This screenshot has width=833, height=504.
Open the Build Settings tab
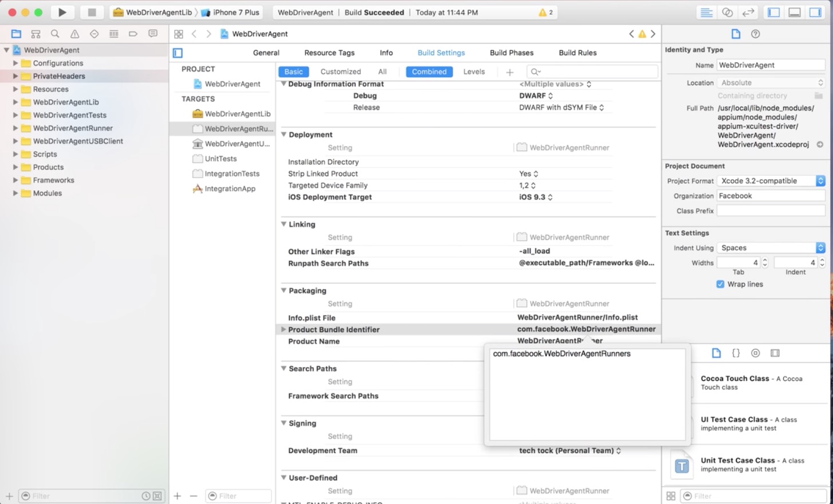(x=441, y=53)
